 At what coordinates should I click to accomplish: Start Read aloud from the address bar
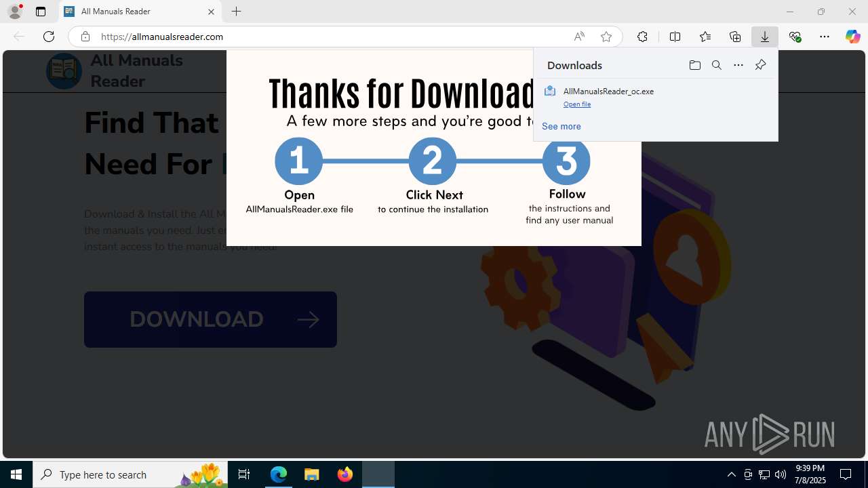[x=579, y=37]
